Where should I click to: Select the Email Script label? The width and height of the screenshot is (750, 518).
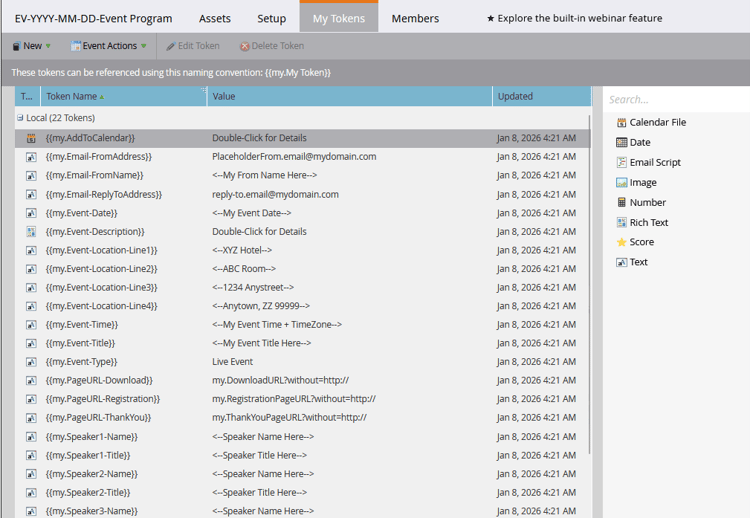tap(655, 163)
